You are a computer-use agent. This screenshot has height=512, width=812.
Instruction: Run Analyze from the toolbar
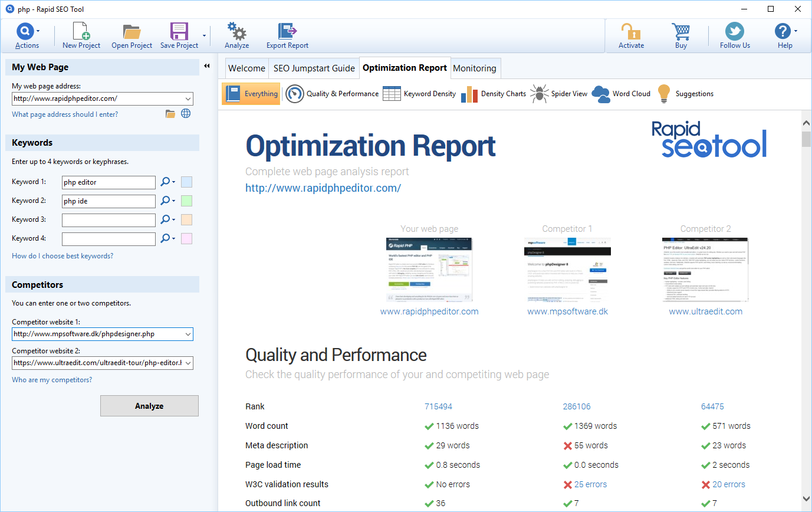pos(236,35)
